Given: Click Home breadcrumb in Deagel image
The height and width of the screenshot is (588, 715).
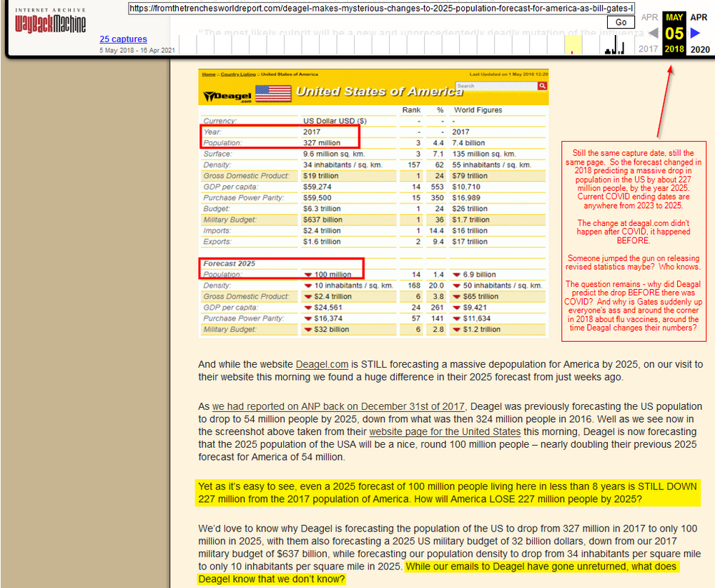Looking at the screenshot, I should pos(208,74).
